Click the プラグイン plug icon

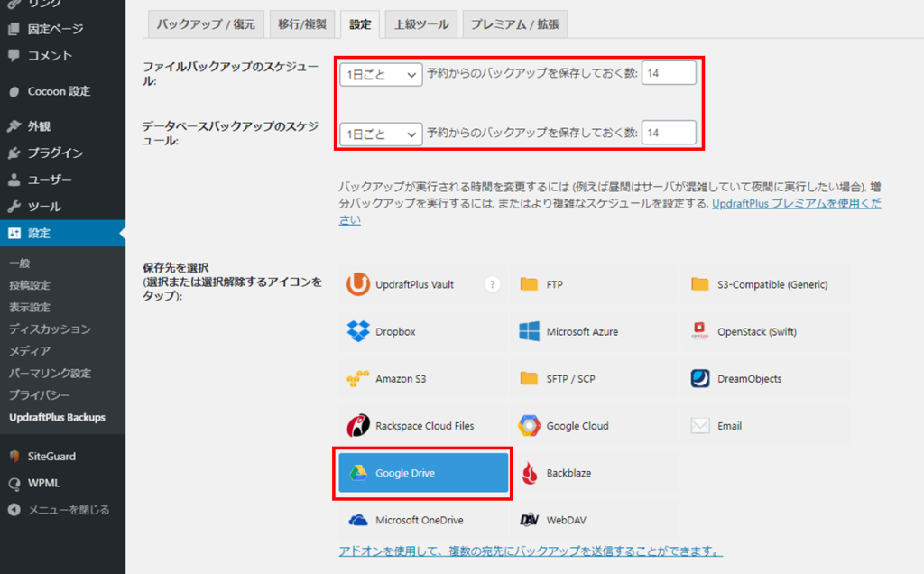(14, 153)
